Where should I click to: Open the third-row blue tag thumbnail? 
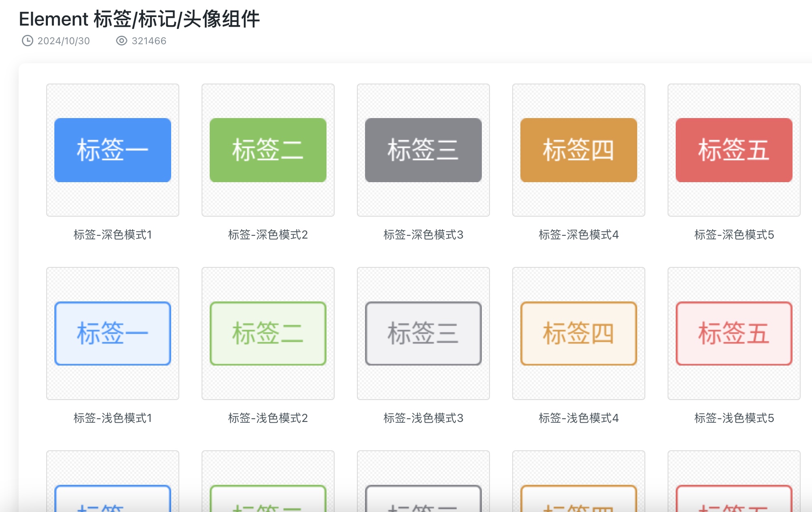(113, 482)
